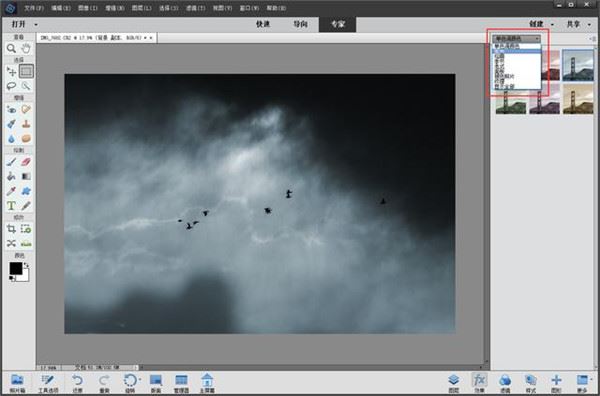Open the 图像 menu
The image size is (600, 396).
88,8
